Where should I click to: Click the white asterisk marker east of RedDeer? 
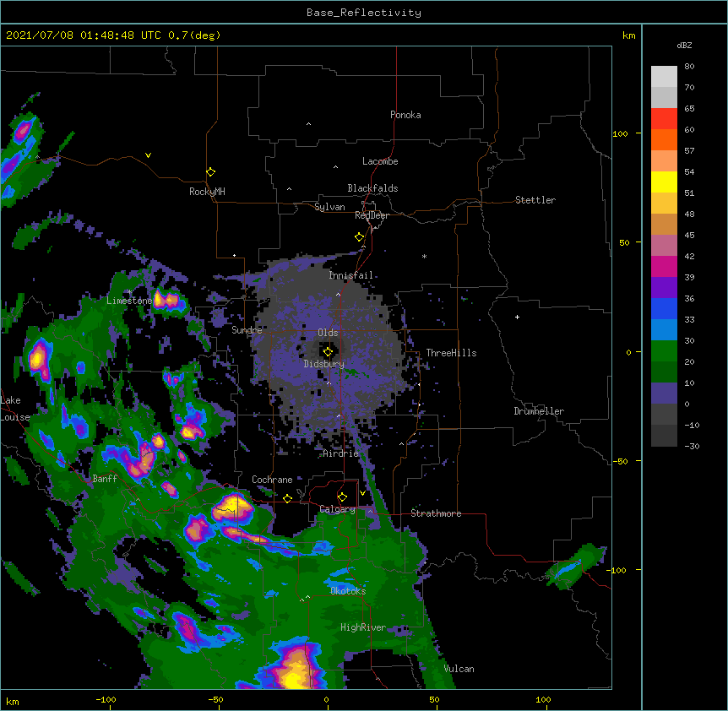pyautogui.click(x=424, y=256)
